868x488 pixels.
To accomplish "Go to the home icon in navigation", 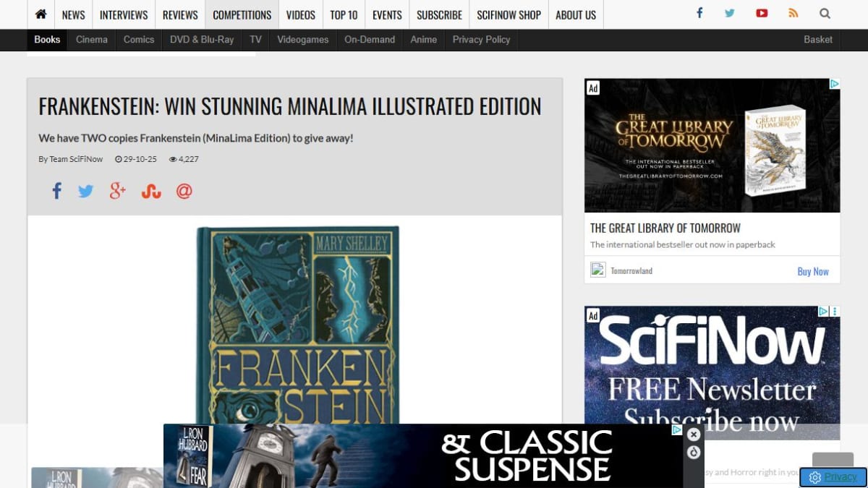I will click(x=41, y=14).
